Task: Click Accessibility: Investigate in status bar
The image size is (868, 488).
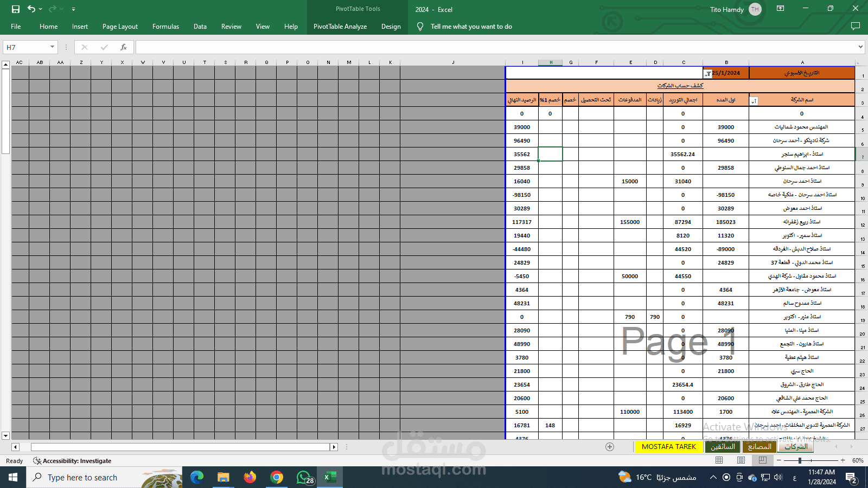Action: click(x=72, y=461)
